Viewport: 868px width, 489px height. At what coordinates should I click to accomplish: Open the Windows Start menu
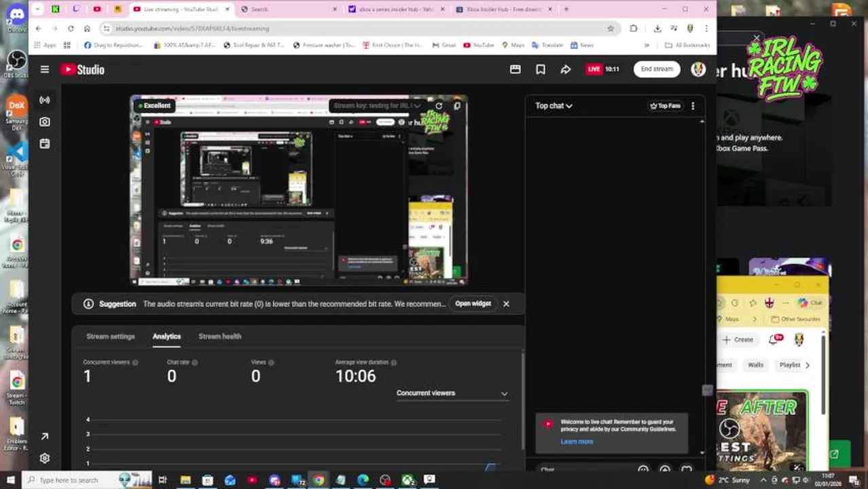pos(10,480)
